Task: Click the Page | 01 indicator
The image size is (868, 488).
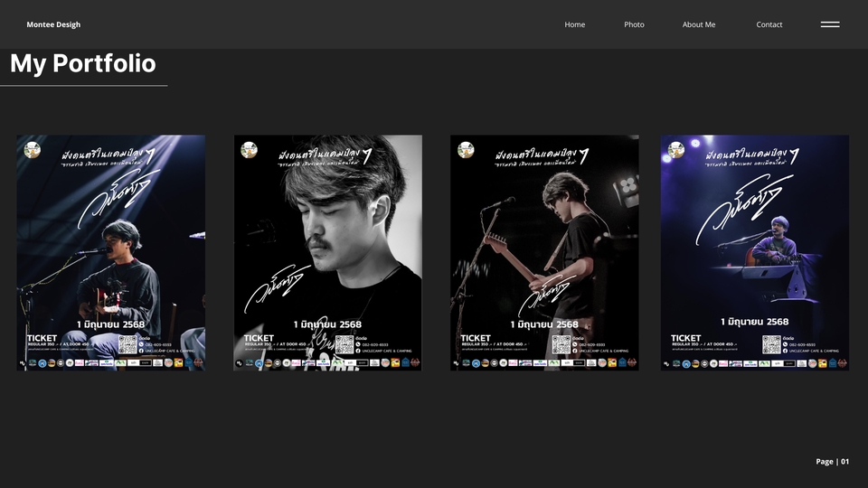Action: coord(832,461)
